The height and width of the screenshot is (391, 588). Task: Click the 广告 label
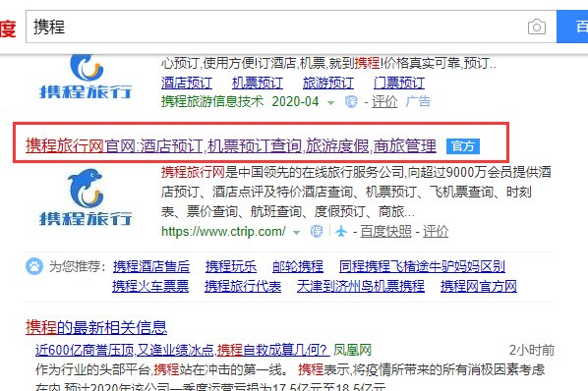click(x=418, y=101)
